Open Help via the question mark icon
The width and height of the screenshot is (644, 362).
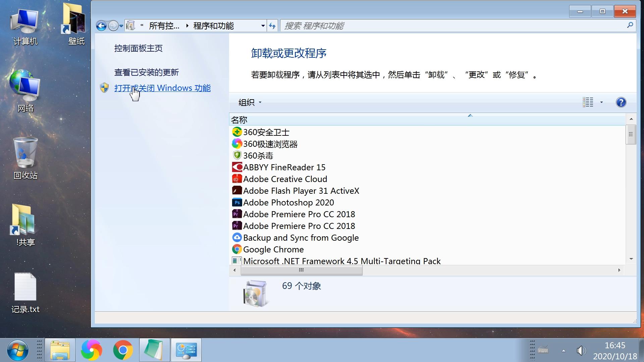click(621, 102)
